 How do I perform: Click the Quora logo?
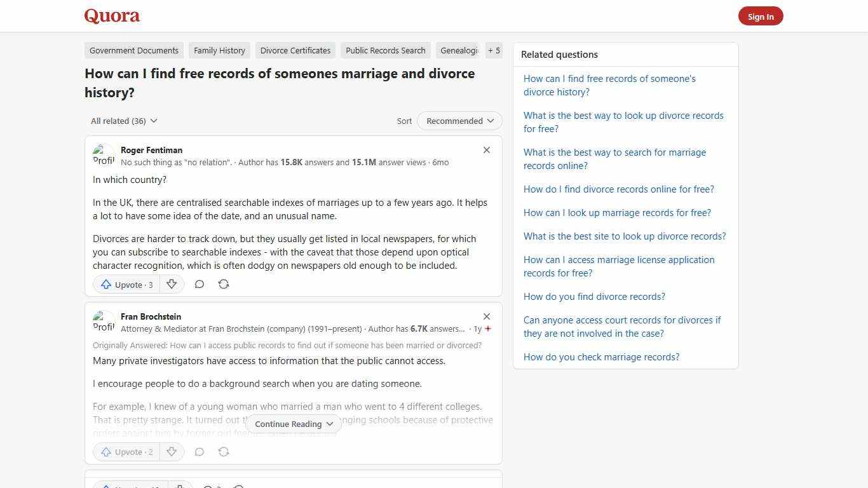(x=111, y=15)
